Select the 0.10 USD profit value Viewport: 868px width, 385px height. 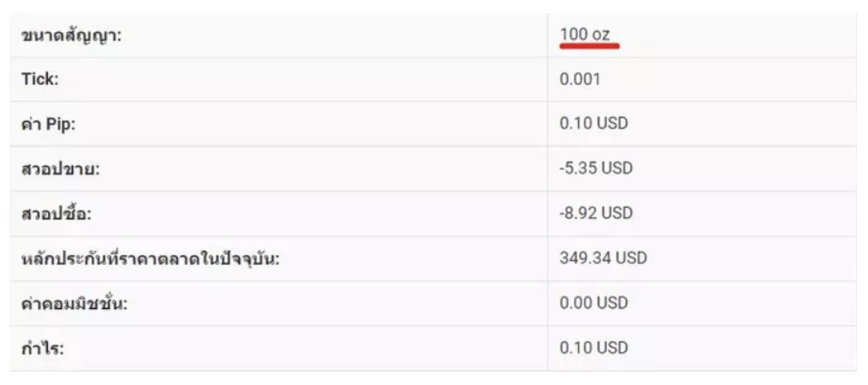593,348
